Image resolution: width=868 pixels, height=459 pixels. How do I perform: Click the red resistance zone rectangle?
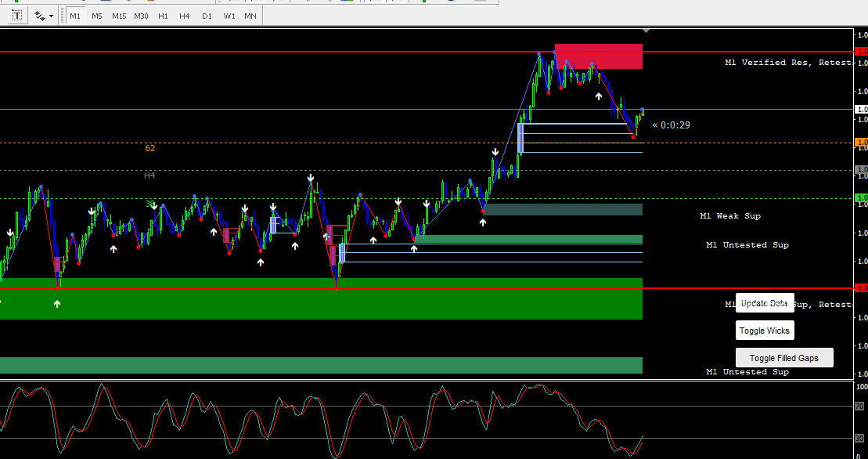tap(599, 56)
